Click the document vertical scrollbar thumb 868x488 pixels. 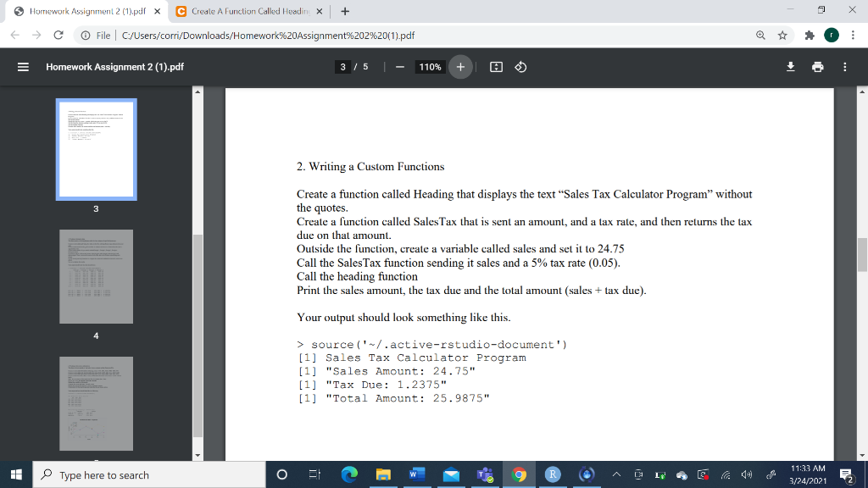coord(862,254)
